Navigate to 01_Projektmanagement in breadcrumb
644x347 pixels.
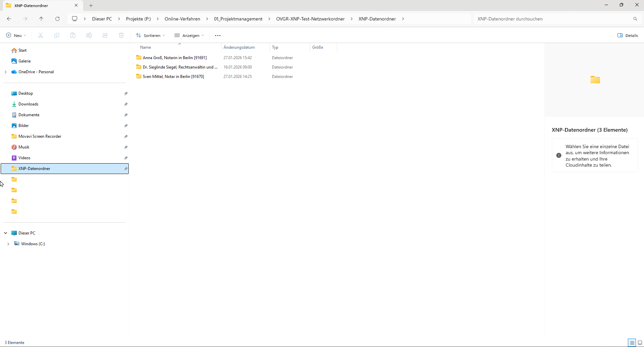coord(238,19)
